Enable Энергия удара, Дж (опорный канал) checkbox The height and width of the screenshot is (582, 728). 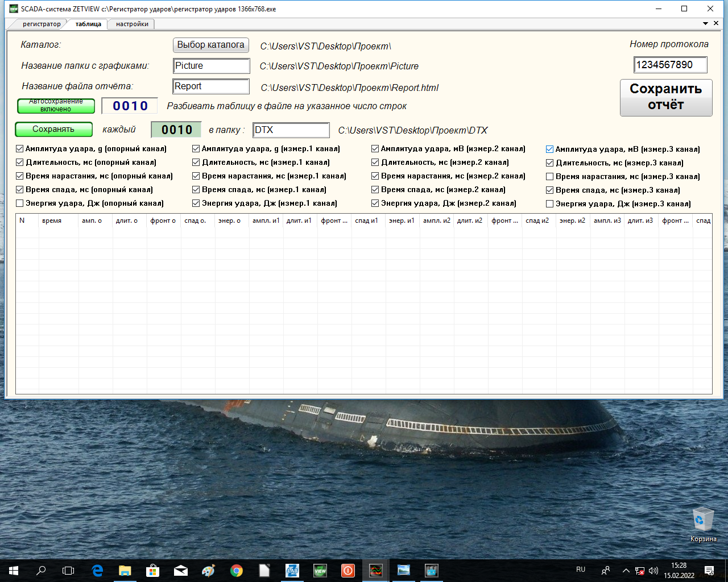(20, 203)
